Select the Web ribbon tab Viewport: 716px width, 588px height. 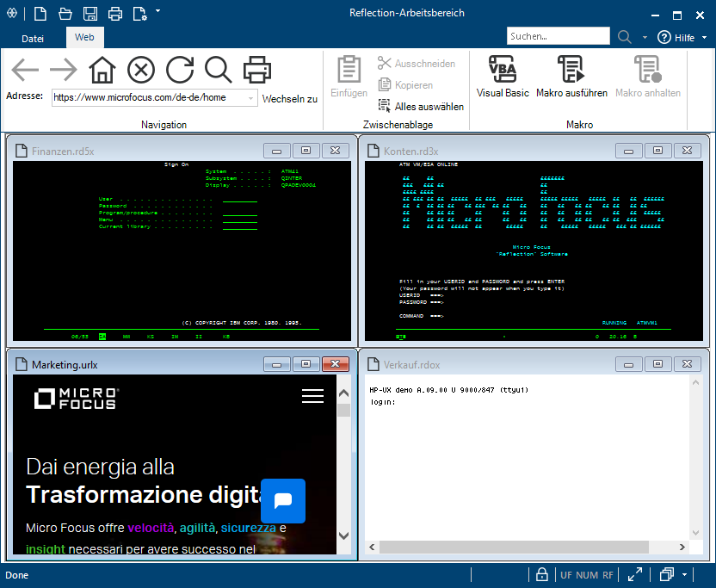coord(84,38)
